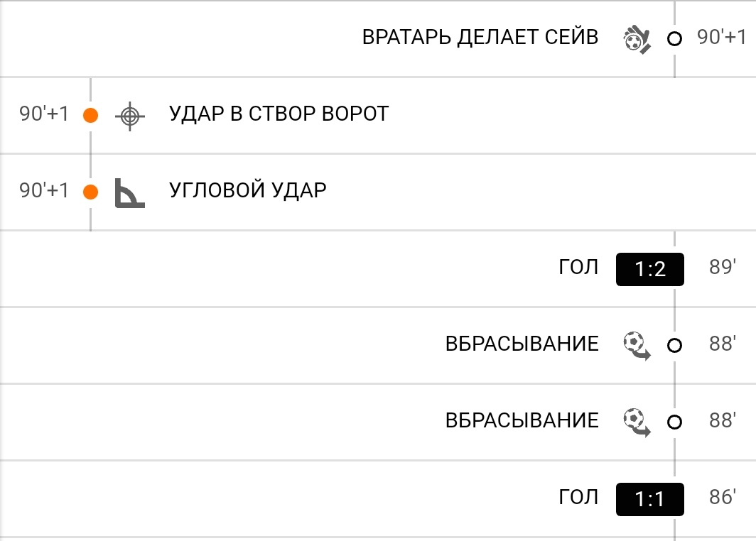Click the goalkeeper save glove icon
This screenshot has width=756, height=541.
637,40
